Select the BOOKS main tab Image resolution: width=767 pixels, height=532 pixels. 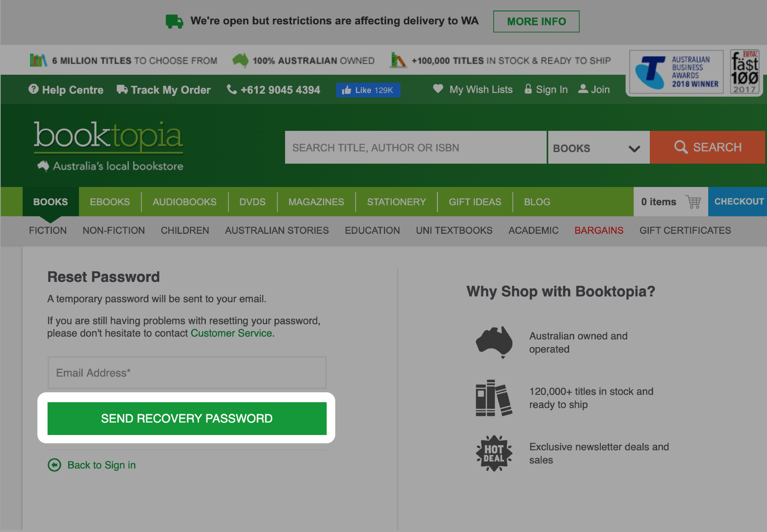pyautogui.click(x=51, y=202)
